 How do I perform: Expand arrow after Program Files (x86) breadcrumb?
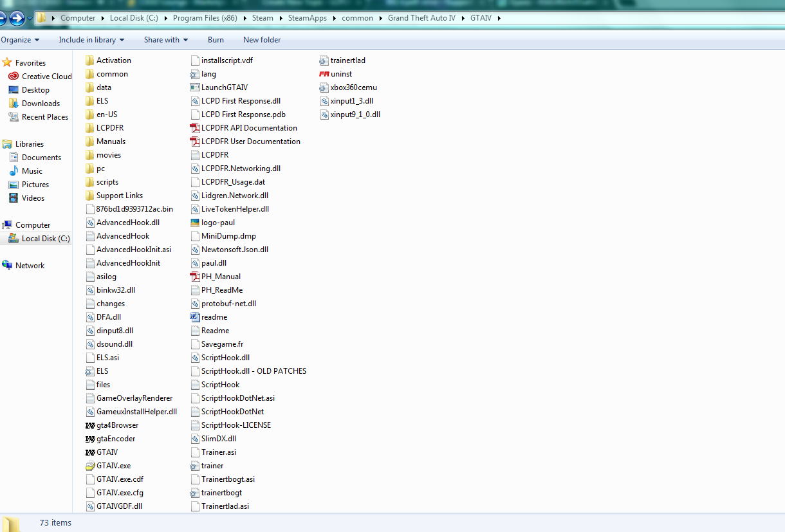(245, 18)
